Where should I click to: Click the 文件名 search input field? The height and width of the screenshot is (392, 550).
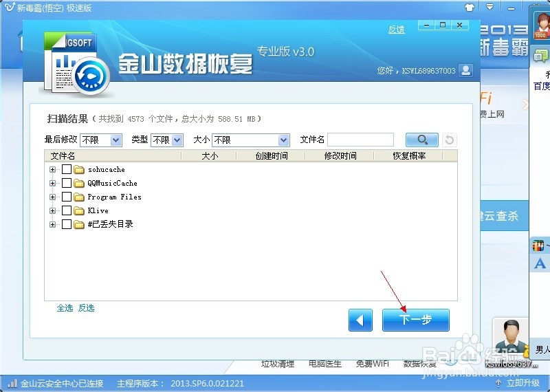pos(360,140)
